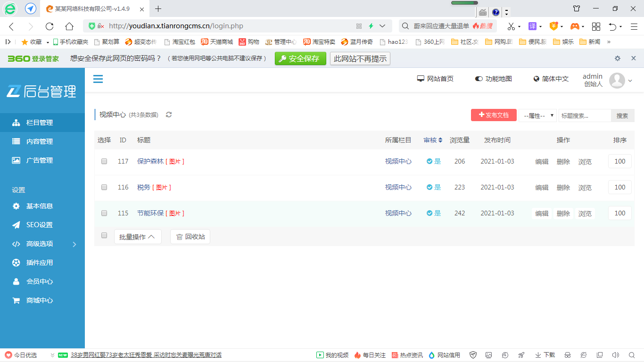Click the undo arrow icon in the toolbar
The height and width of the screenshot is (362, 644).
click(x=612, y=26)
